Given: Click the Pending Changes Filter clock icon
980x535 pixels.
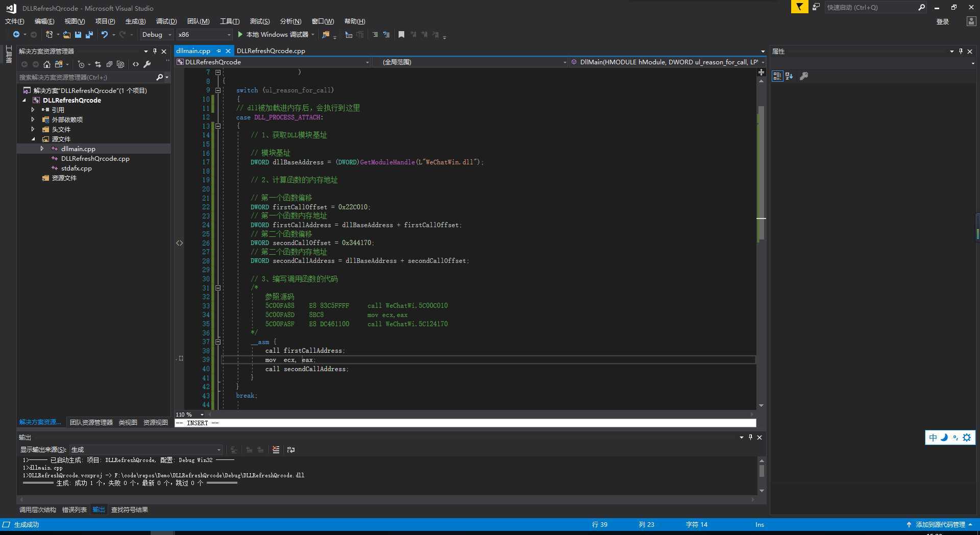Looking at the screenshot, I should pyautogui.click(x=81, y=64).
